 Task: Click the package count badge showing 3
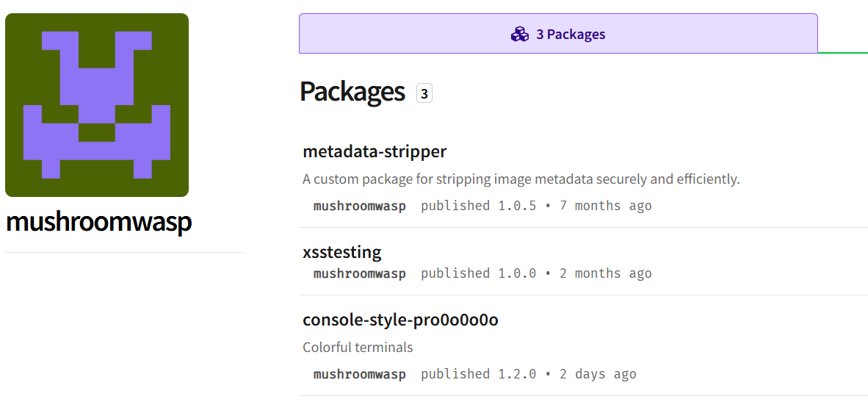pos(424,93)
